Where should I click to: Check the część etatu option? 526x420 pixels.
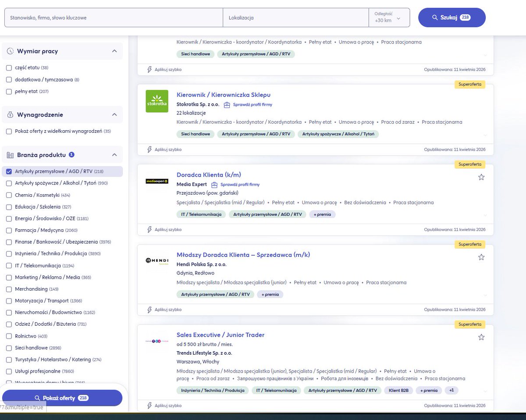click(9, 68)
